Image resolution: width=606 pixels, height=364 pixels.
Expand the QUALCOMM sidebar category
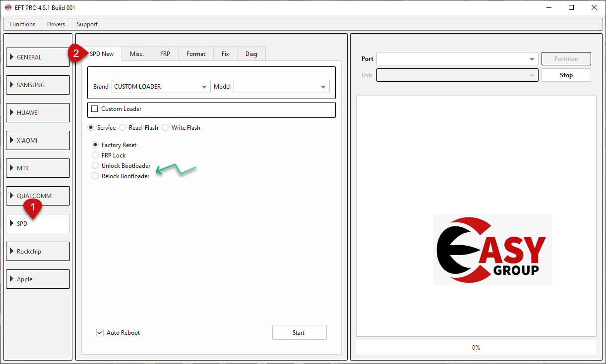(x=38, y=196)
